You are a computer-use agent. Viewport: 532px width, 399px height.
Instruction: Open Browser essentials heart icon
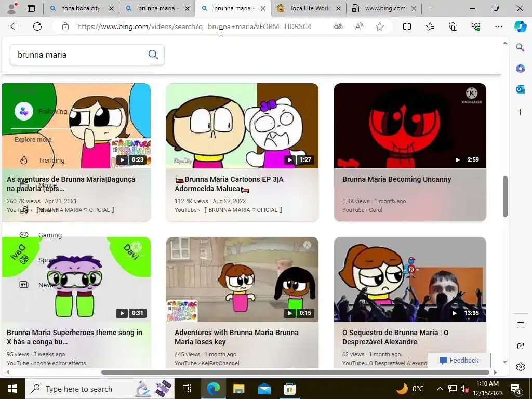pos(476,26)
